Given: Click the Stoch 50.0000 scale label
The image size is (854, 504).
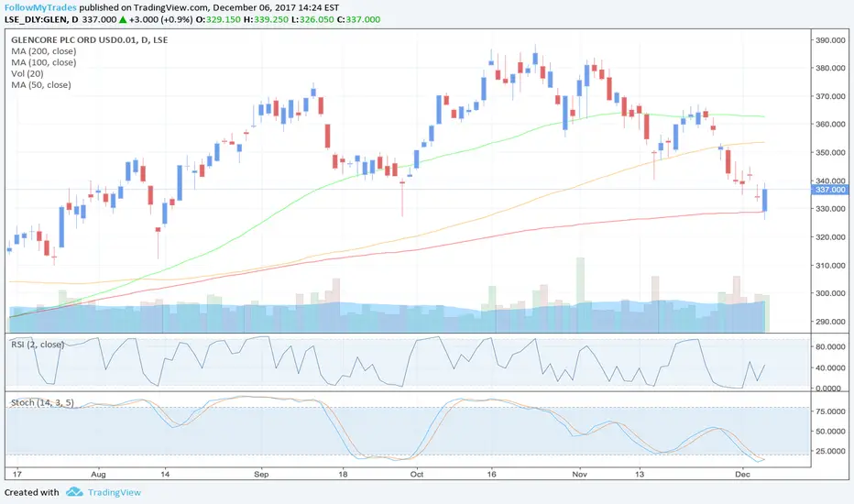Looking at the screenshot, I should pos(830,431).
